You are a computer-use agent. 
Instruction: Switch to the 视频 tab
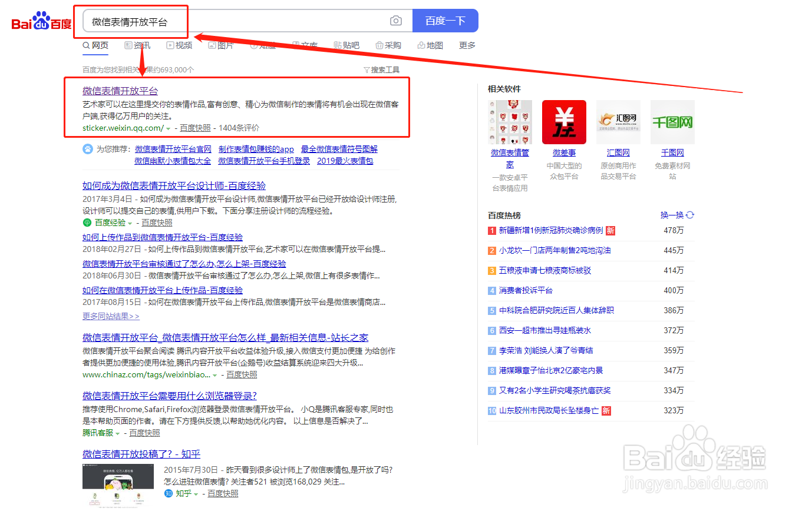[179, 45]
